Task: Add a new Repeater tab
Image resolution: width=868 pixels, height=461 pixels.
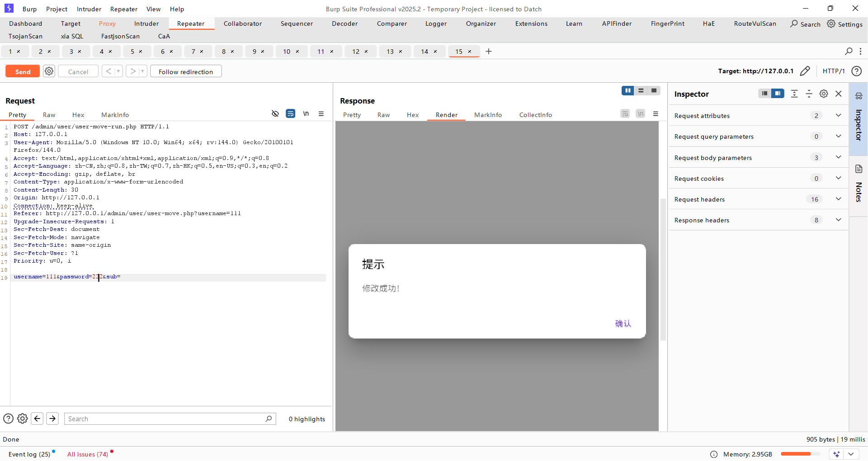Action: 489,52
